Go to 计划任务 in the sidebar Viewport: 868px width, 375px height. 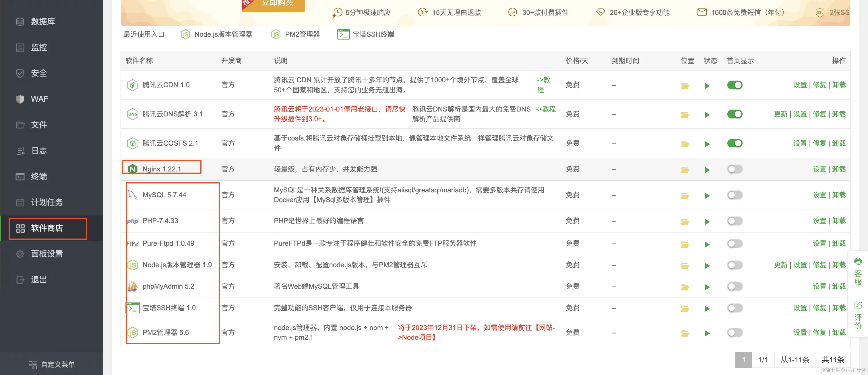pyautogui.click(x=46, y=202)
